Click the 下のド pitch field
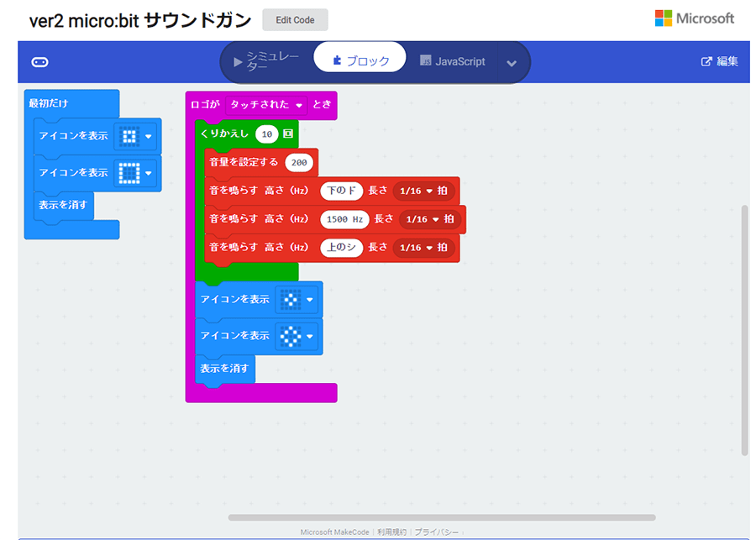Screen dimensions: 756x540 [x=341, y=191]
